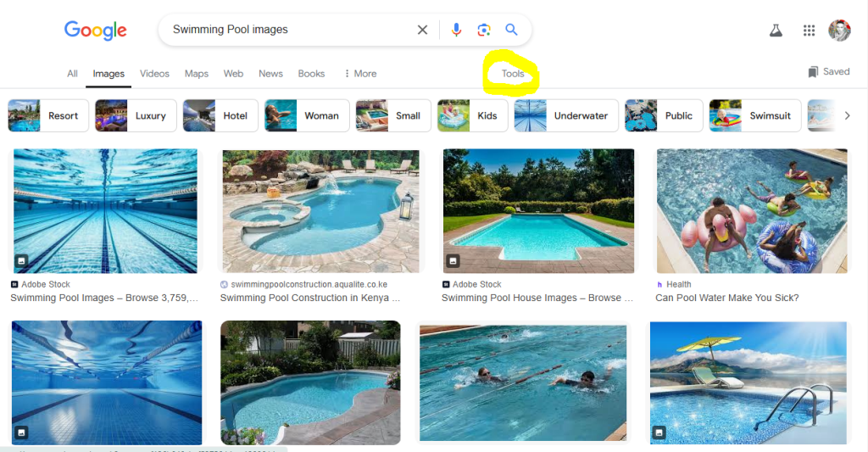
Task: Open the Tools filter options
Action: click(513, 74)
